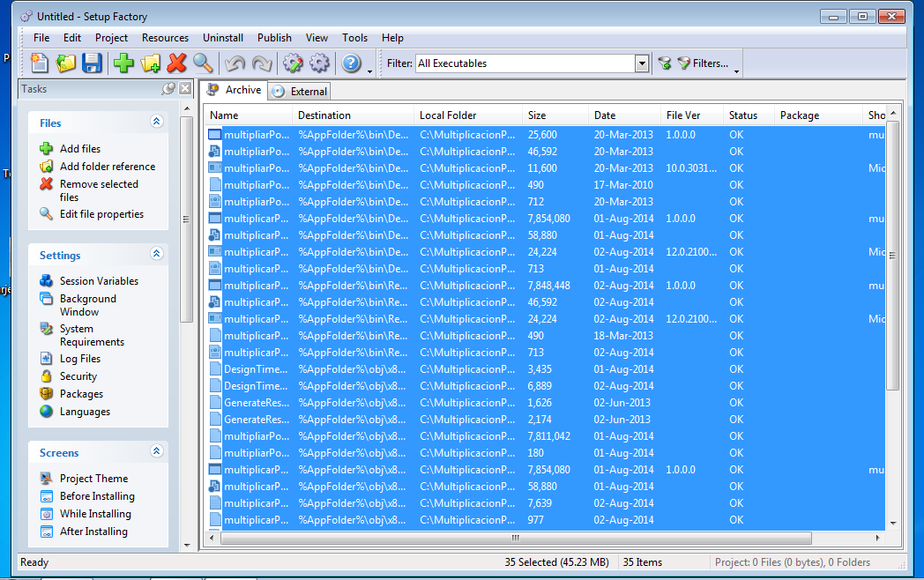Click the red X Remove toolbar icon
This screenshot has height=580, width=924.
point(177,63)
